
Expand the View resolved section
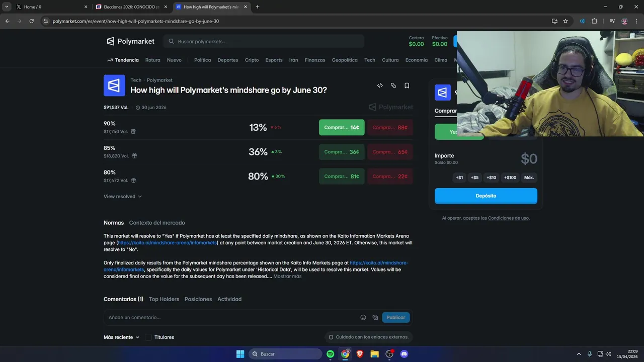[123, 197]
